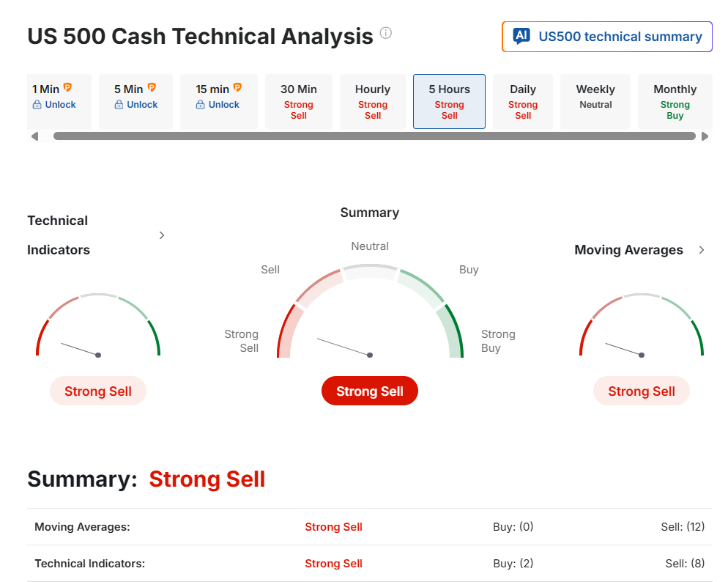Click the info icon beside the page title
The width and height of the screenshot is (728, 582).
click(386, 33)
